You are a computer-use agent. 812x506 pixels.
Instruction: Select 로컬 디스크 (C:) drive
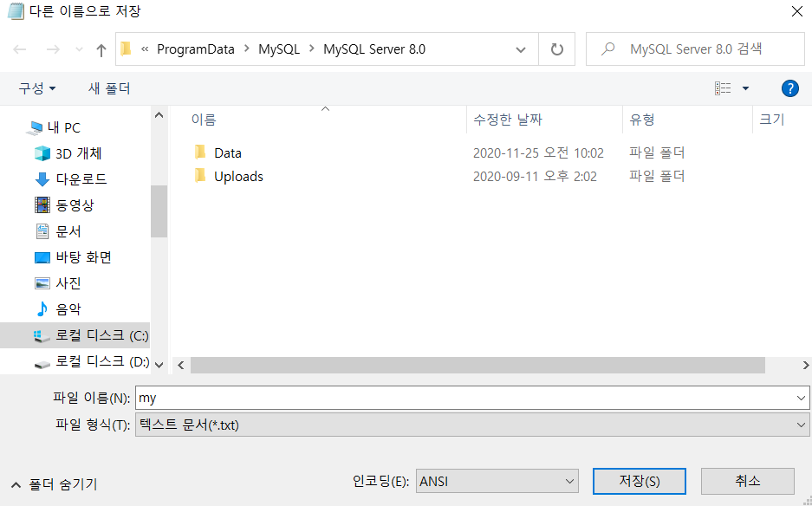click(75, 335)
